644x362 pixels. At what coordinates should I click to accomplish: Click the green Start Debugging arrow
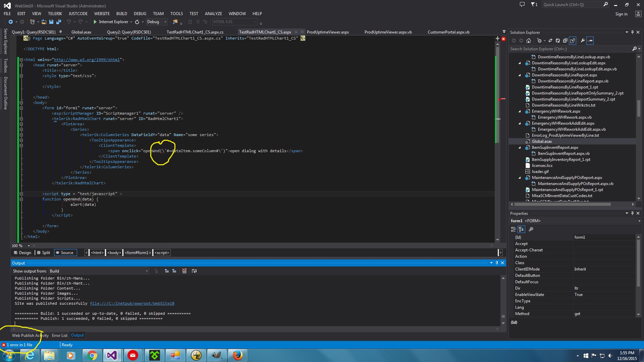click(95, 22)
